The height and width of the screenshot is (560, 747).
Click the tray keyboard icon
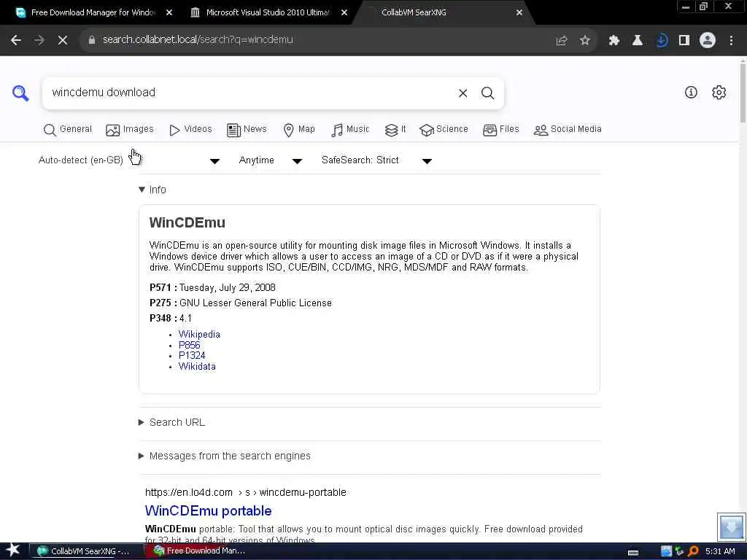tap(633, 553)
